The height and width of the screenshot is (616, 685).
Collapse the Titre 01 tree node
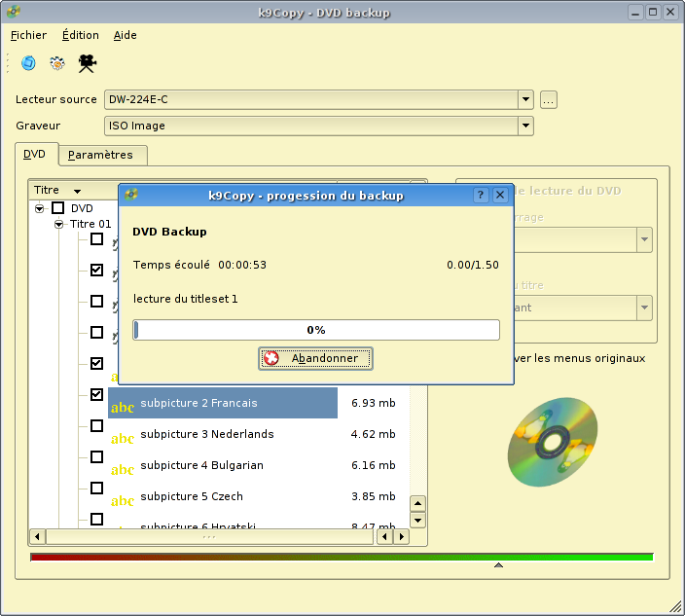pyautogui.click(x=58, y=225)
